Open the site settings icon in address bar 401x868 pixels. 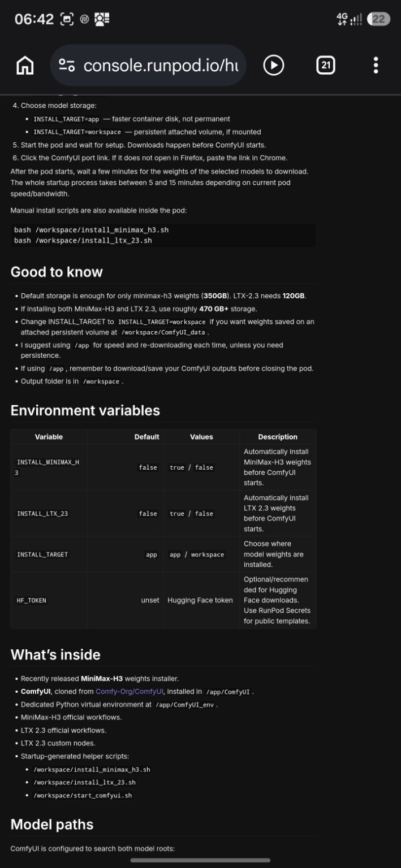point(67,66)
